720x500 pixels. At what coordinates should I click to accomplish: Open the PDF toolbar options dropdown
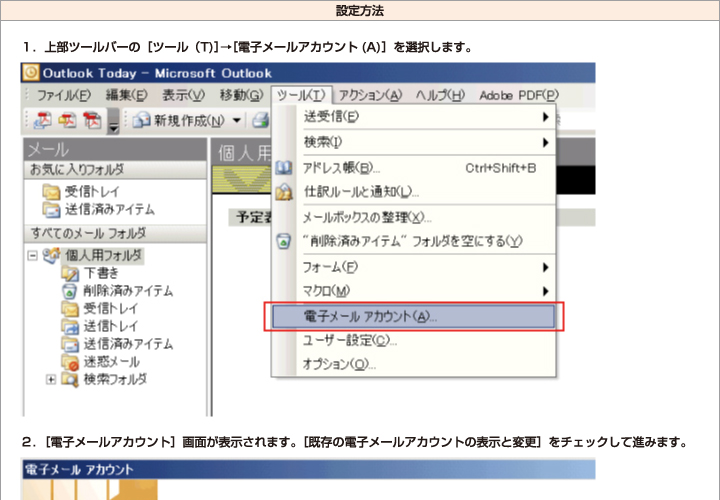(113, 122)
